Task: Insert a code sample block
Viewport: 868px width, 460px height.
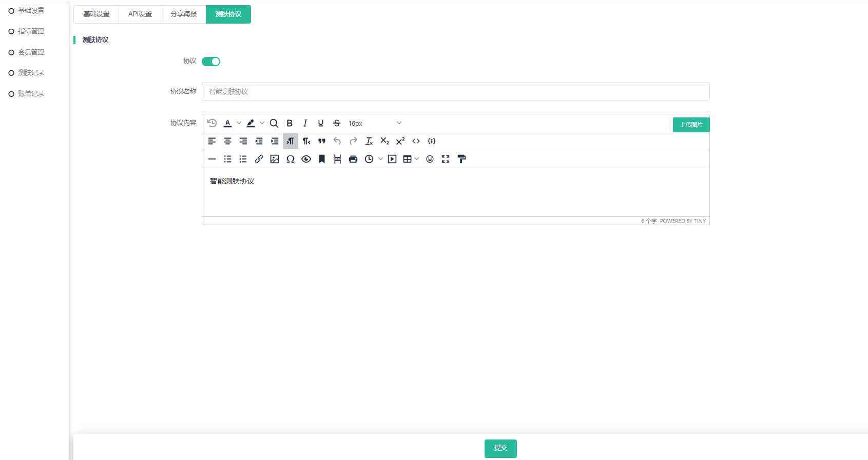Action: (432, 141)
